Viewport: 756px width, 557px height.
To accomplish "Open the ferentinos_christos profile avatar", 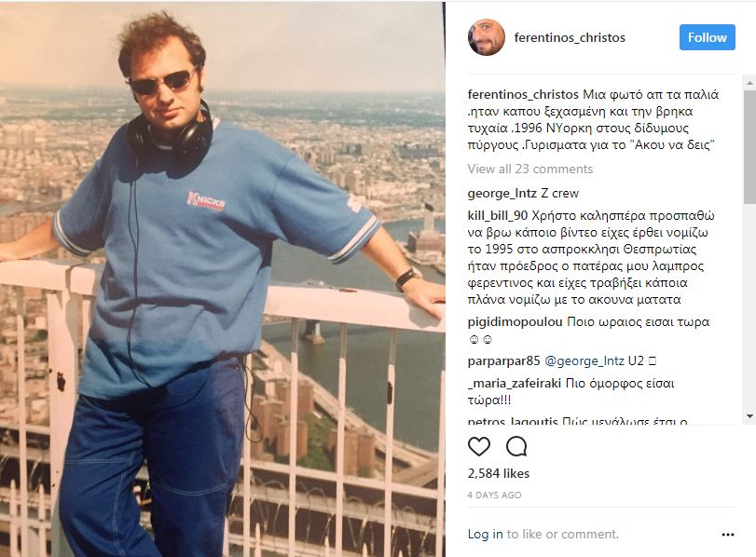I will [x=487, y=37].
